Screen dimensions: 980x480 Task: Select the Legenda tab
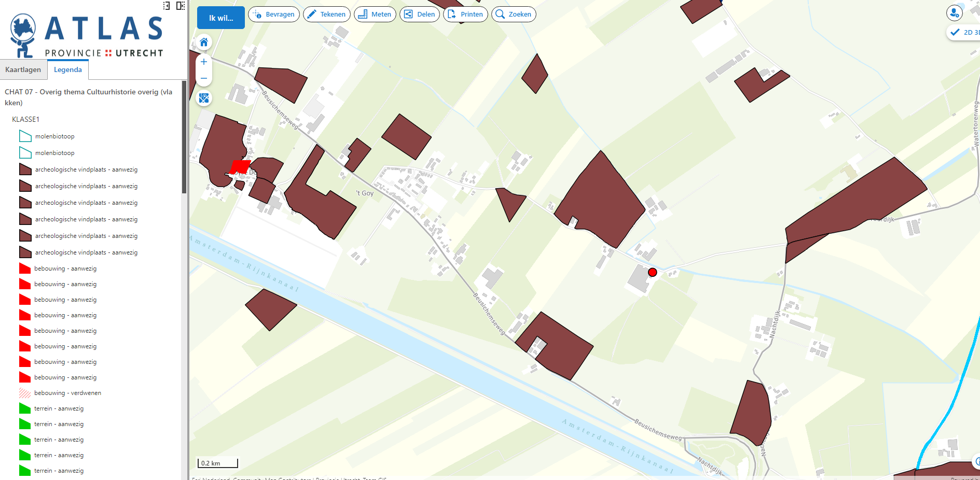[x=68, y=70]
